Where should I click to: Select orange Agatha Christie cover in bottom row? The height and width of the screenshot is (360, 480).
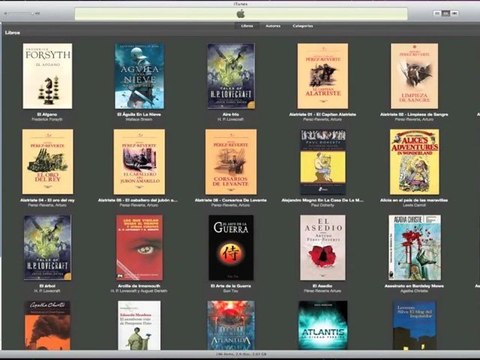point(47,325)
